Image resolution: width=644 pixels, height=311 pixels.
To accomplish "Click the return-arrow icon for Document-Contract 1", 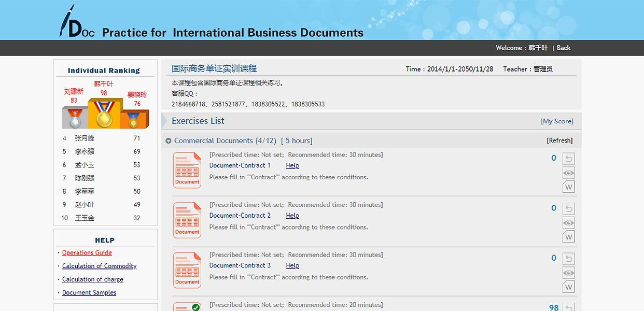I will click(569, 159).
